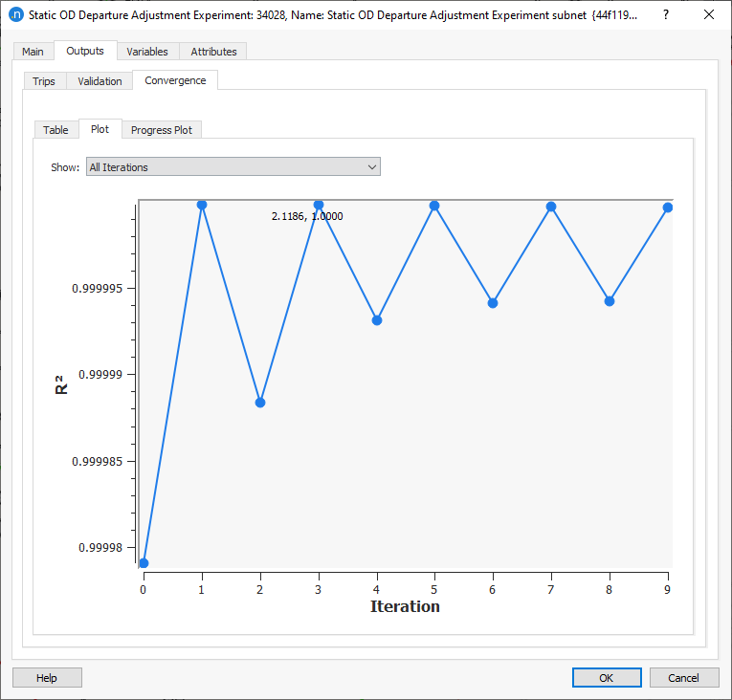Click the data point at iteration 2
Screen dimensions: 732x700
tap(260, 403)
